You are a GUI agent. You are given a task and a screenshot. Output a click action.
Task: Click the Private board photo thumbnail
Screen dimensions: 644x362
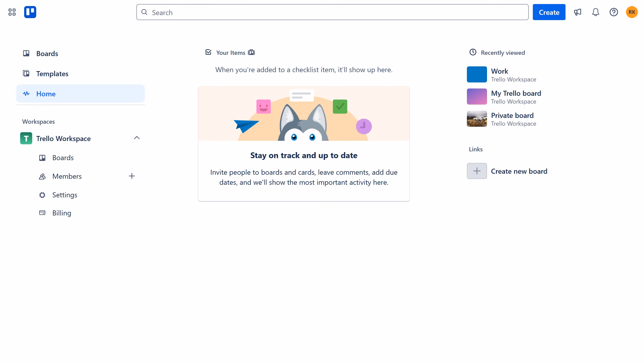click(x=477, y=119)
